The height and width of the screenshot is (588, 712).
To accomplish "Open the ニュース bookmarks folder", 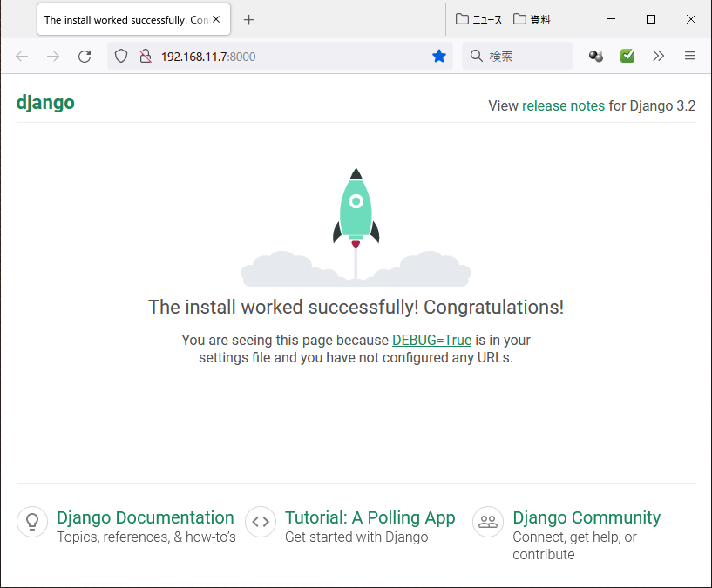I will pos(479,19).
